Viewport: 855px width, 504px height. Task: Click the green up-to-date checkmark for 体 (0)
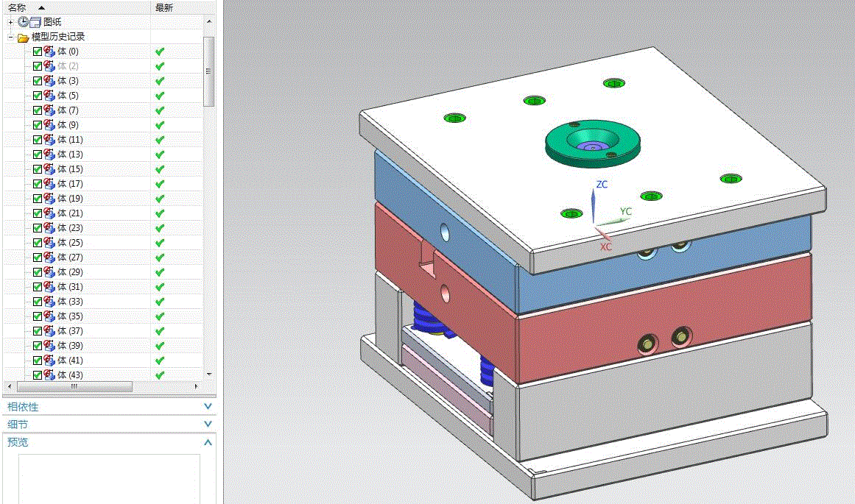click(x=160, y=52)
